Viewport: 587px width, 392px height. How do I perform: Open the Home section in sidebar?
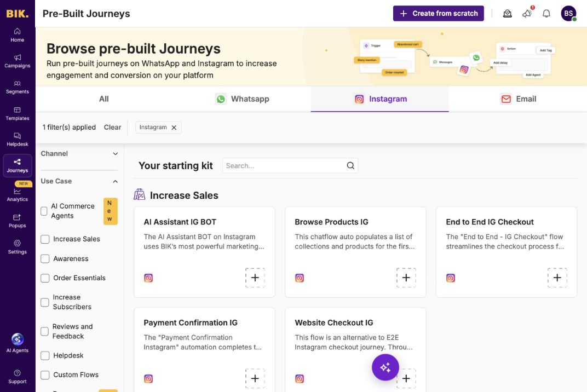[x=17, y=35]
